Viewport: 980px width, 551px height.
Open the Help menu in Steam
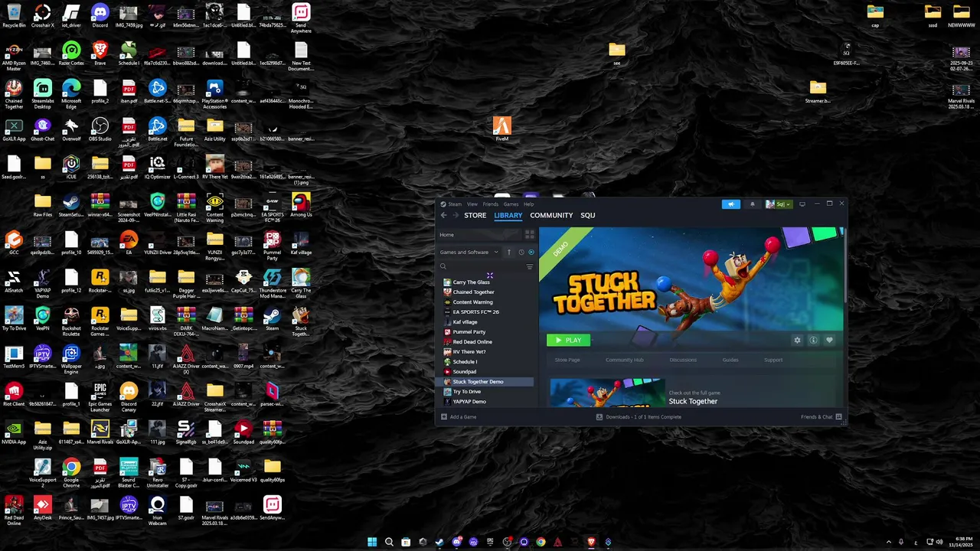click(529, 204)
